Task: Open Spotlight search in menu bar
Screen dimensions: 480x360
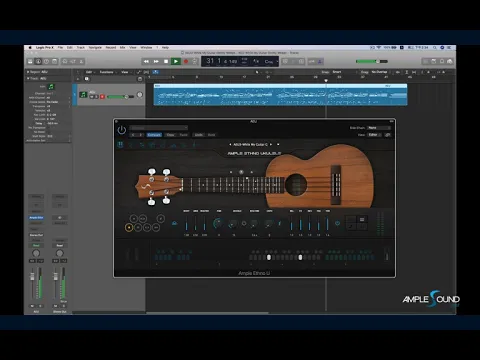Action: point(435,48)
